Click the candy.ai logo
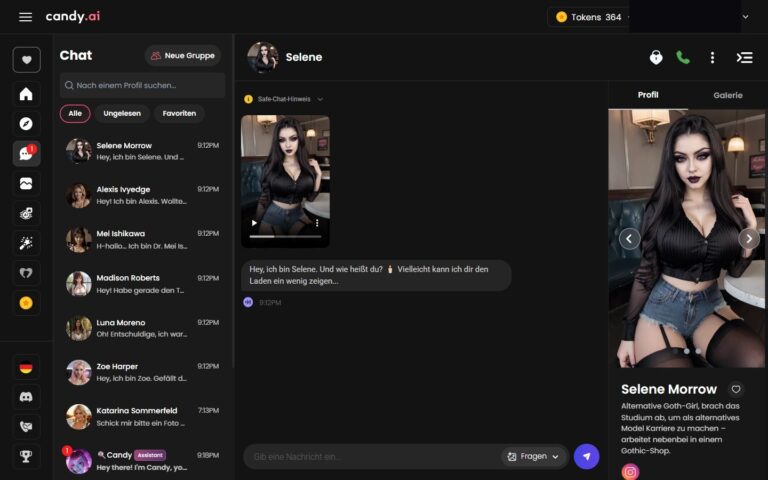This screenshot has width=768, height=480. pos(72,17)
